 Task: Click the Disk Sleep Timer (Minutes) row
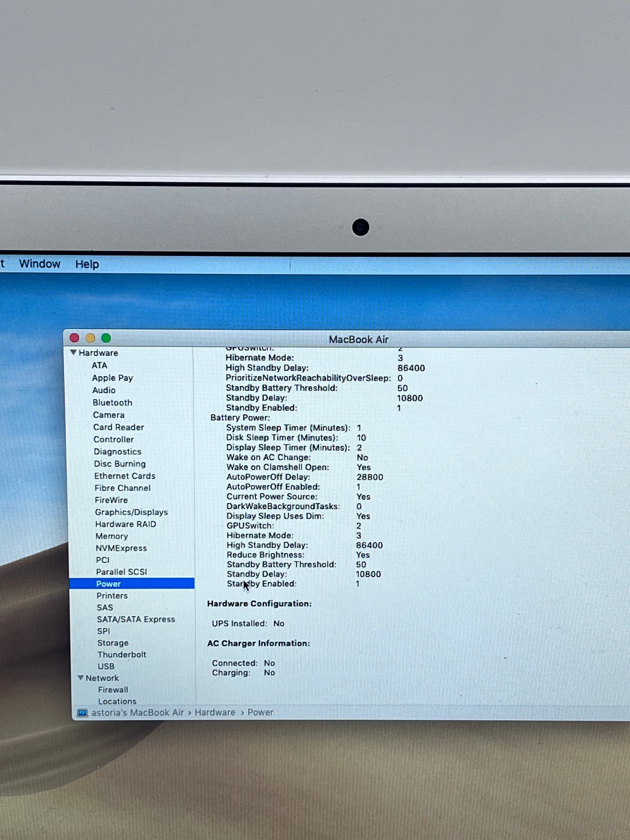[296, 438]
